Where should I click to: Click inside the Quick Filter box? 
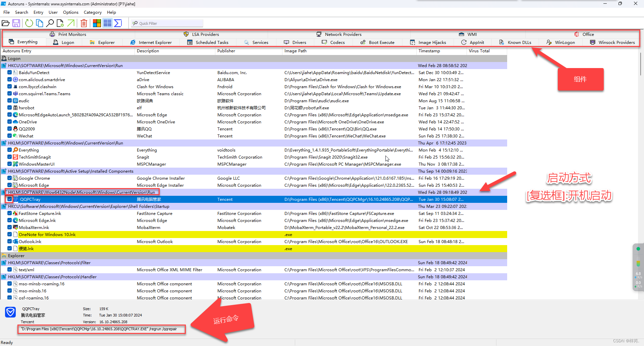point(167,23)
